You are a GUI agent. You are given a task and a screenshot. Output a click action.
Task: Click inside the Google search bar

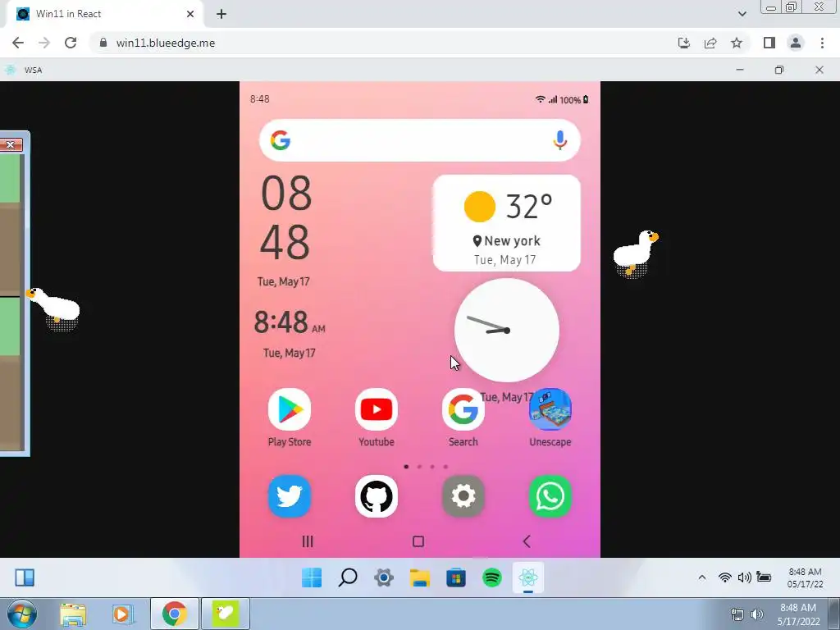click(419, 140)
